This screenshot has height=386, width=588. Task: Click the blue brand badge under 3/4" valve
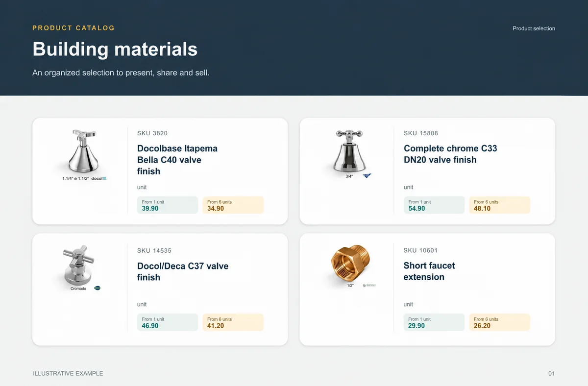[367, 176]
